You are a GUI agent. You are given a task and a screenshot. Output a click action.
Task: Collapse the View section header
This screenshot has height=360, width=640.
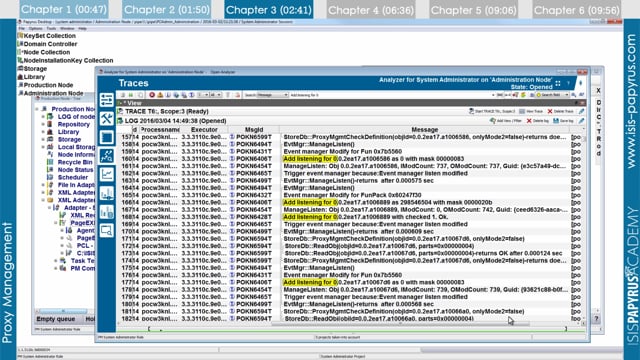(x=120, y=103)
